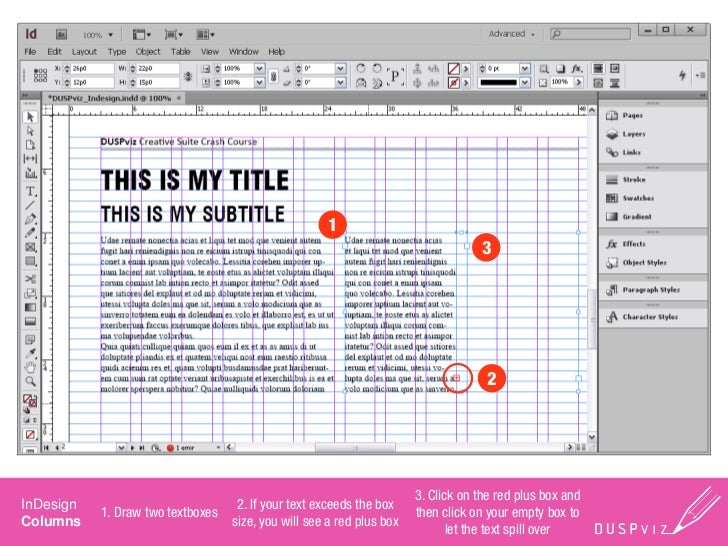Select the Zoom tool magnifier
This screenshot has width=728, height=546.
pyautogui.click(x=30, y=382)
